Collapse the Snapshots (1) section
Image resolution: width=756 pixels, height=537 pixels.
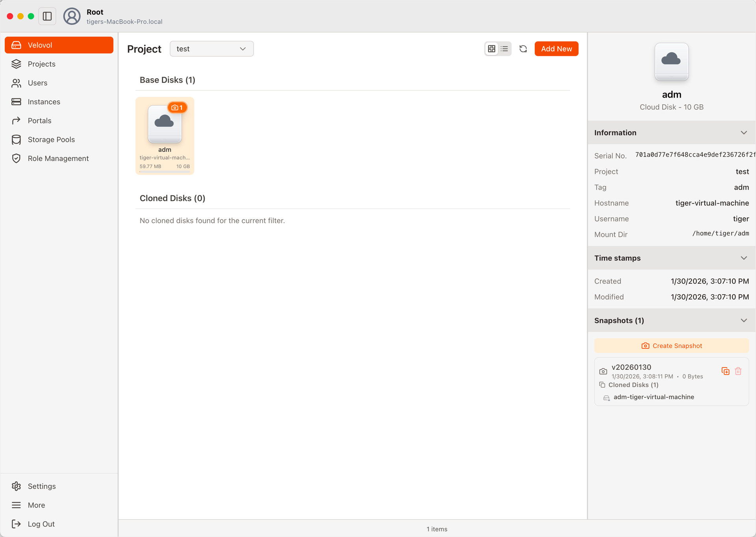[x=743, y=321]
